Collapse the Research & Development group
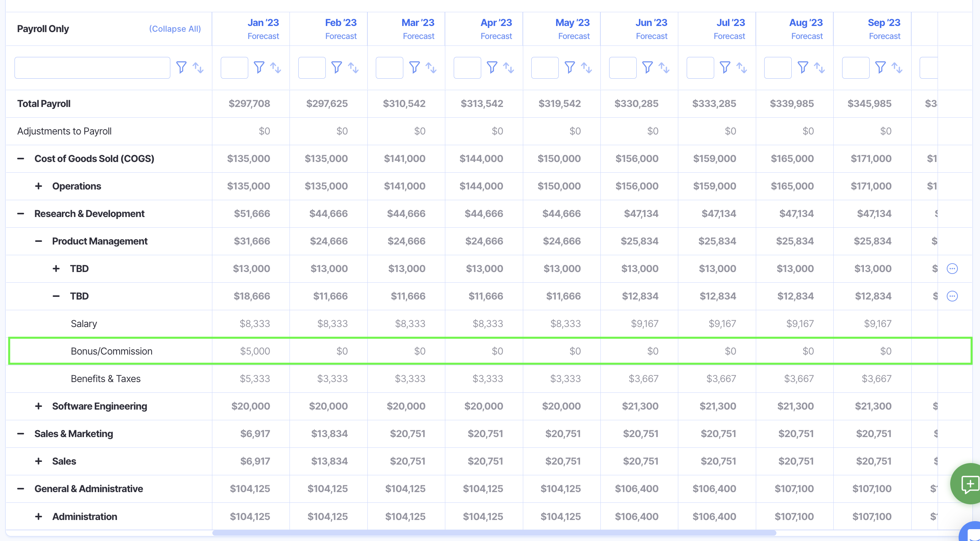Screen dimensions: 980x541 pos(21,214)
